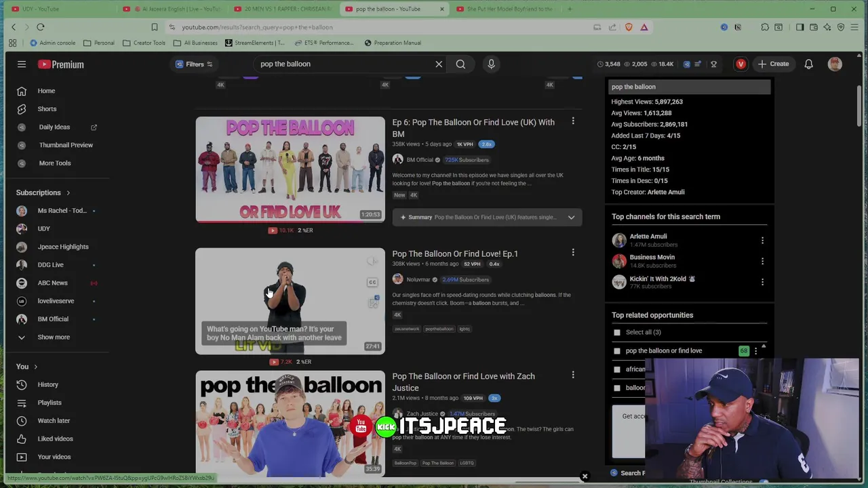The width and height of the screenshot is (868, 488).
Task: Open three-dot menu for Kickin' It With 2Kold
Action: pyautogui.click(x=762, y=282)
